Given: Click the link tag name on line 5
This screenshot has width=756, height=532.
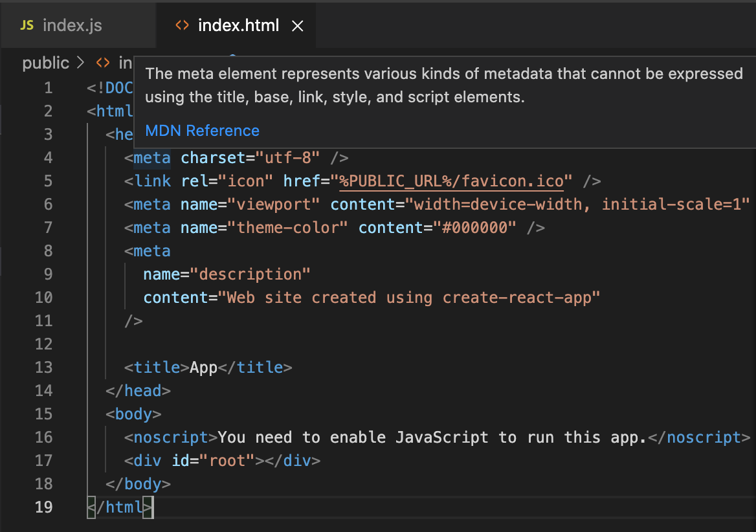Looking at the screenshot, I should click(x=152, y=181).
